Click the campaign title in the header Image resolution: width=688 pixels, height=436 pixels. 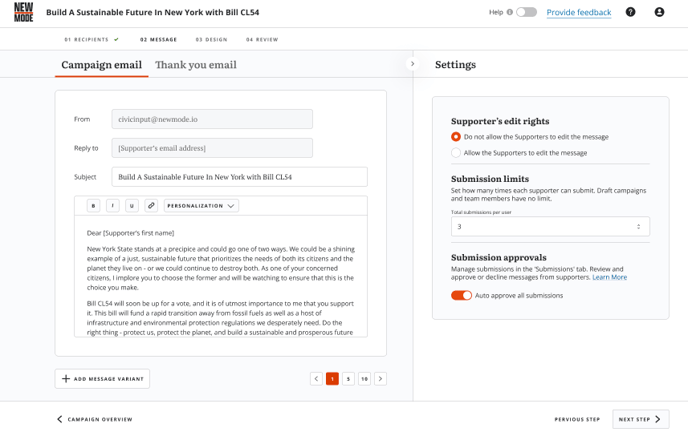click(153, 12)
